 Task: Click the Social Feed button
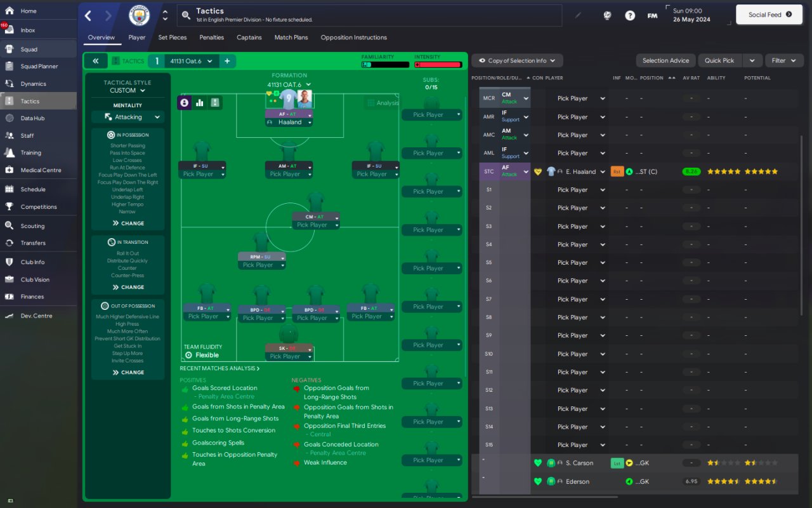pyautogui.click(x=769, y=15)
